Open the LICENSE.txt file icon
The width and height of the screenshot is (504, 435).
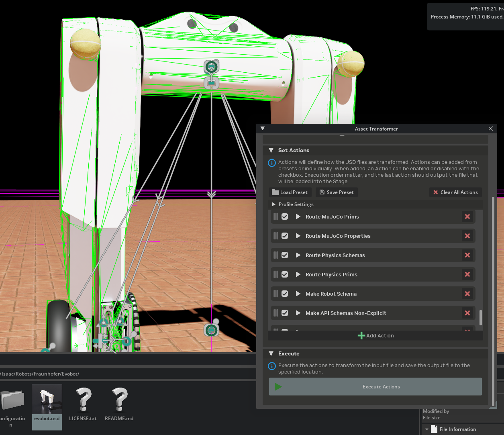point(83,400)
